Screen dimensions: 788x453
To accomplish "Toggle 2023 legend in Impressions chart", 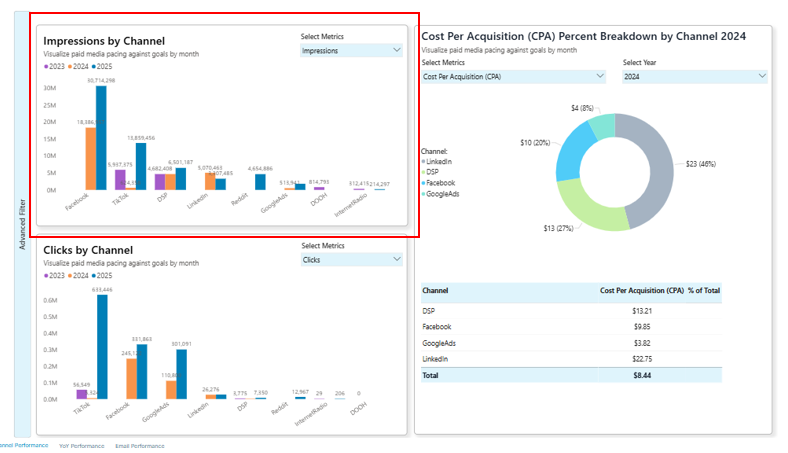I will (56, 65).
